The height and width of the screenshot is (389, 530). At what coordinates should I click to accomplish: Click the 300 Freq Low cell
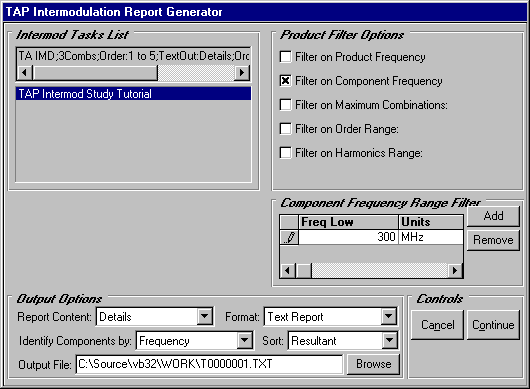pyautogui.click(x=348, y=237)
